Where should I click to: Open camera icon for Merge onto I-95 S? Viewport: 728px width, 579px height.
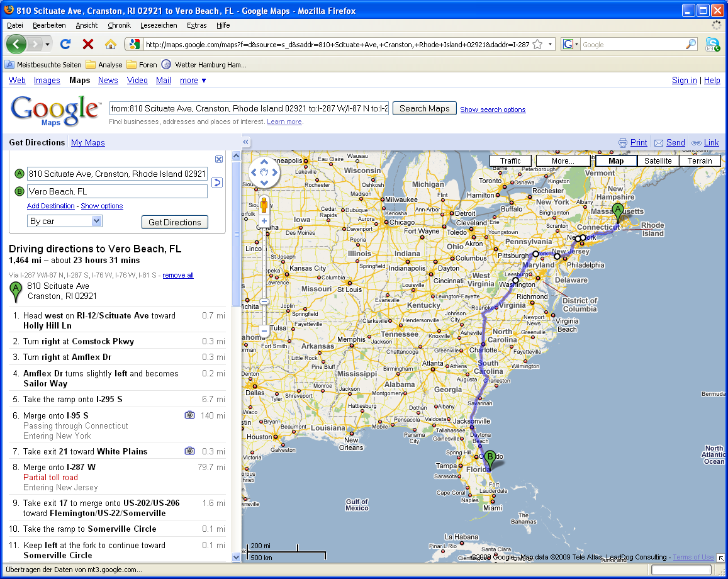pyautogui.click(x=189, y=415)
